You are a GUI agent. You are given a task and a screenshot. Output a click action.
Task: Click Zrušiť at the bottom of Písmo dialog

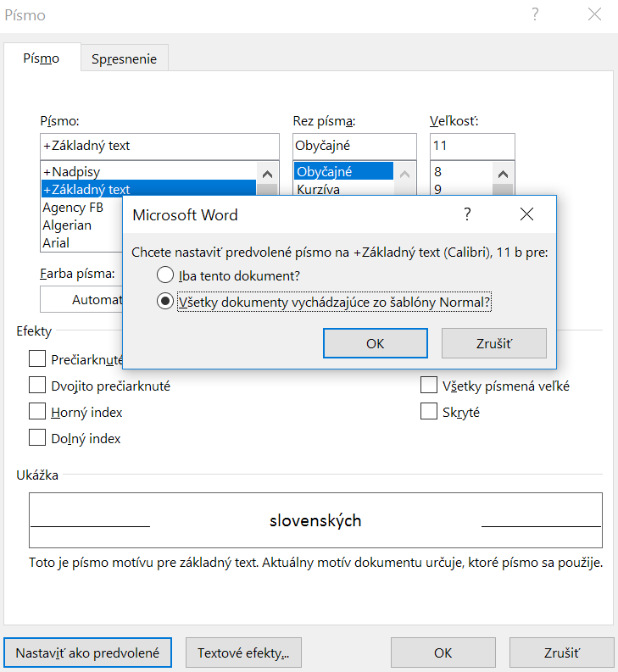click(562, 653)
